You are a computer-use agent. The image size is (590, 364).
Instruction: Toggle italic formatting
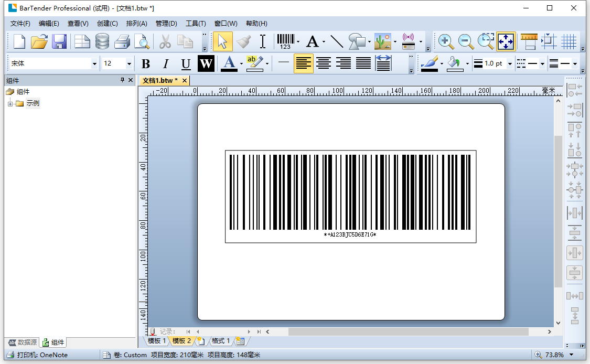tap(166, 63)
